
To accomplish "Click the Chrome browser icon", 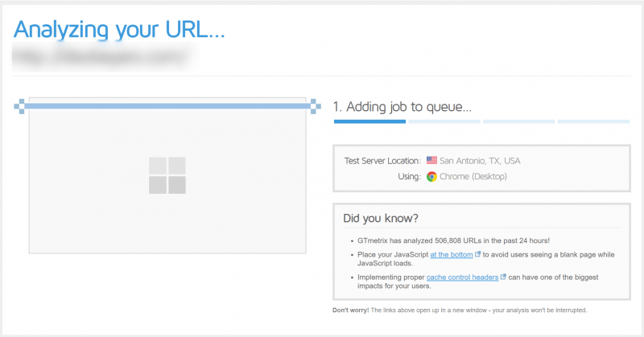I will pos(431,177).
